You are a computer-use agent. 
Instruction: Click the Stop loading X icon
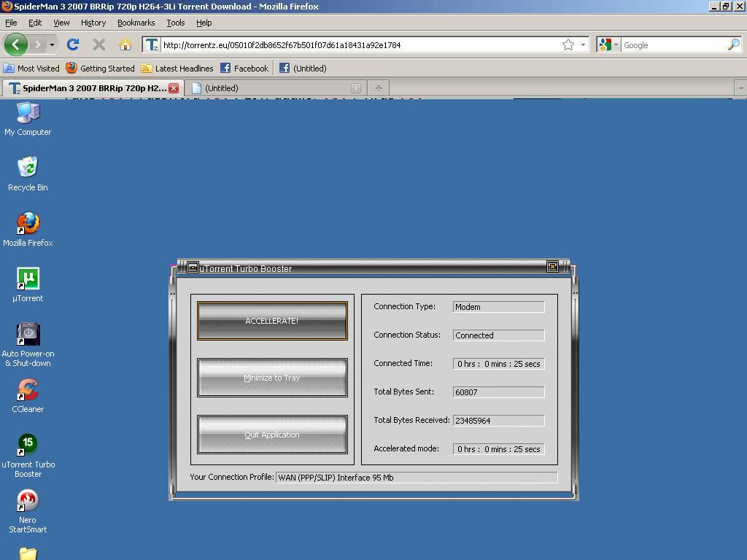point(99,44)
